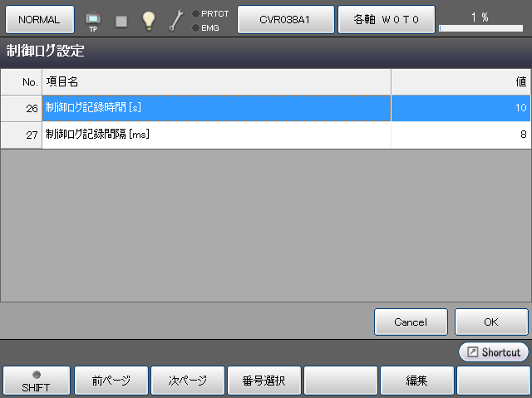Viewport: 532px width, 398px height.
Task: Toggle the SHIFT key
Action: pos(36,381)
